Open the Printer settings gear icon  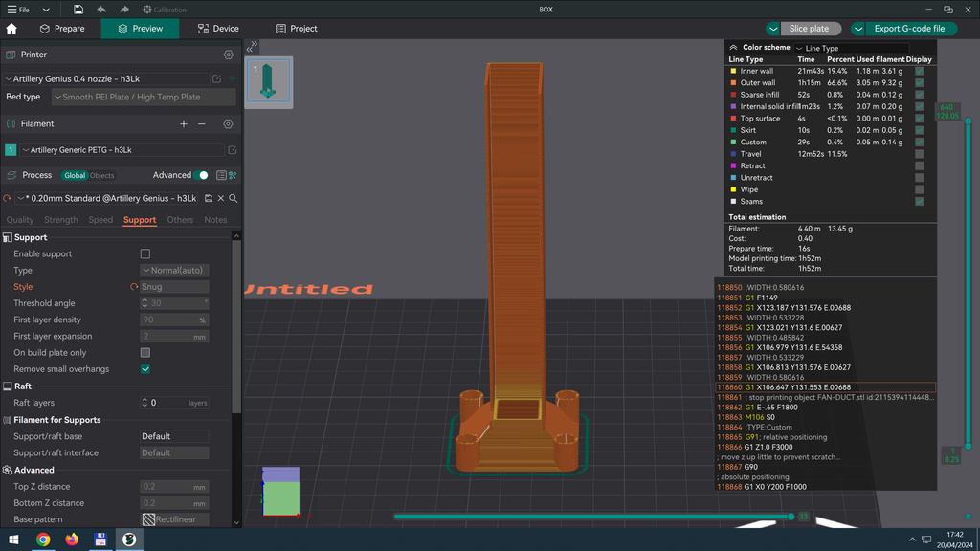227,55
